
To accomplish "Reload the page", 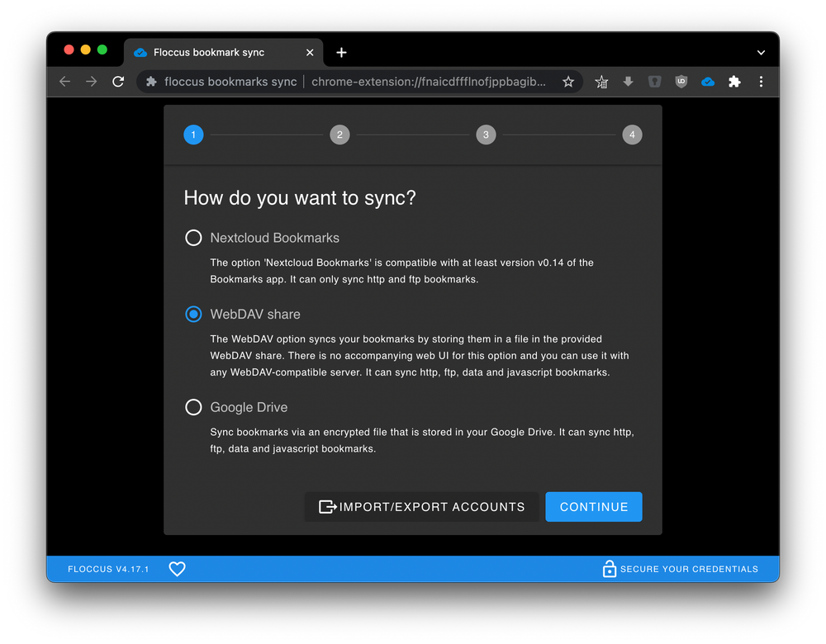I will [118, 82].
